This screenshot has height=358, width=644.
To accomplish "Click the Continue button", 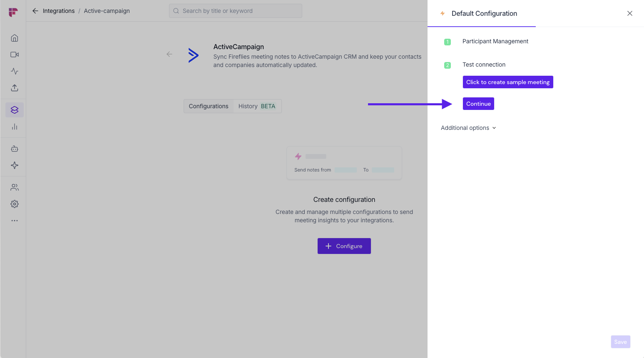I will [x=478, y=104].
